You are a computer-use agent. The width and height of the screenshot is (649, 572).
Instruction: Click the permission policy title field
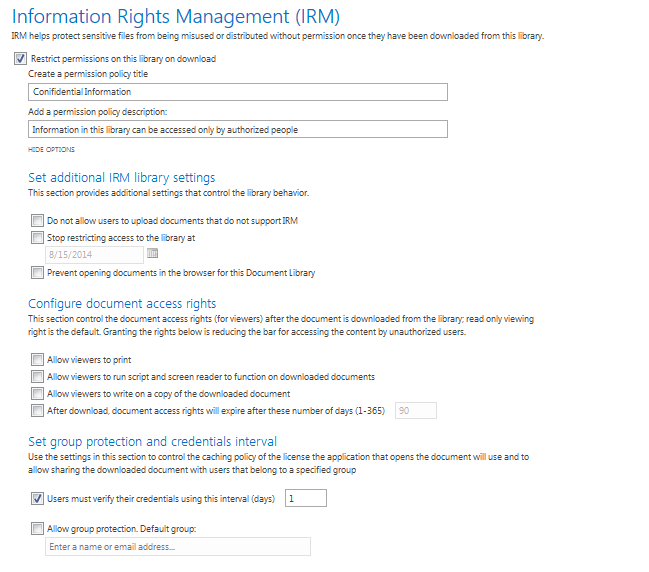pyautogui.click(x=238, y=92)
